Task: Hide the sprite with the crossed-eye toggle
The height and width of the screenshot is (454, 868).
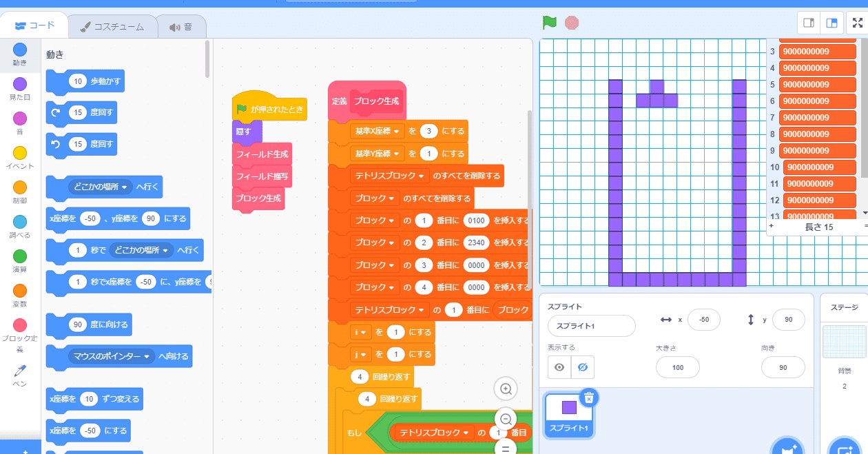Action: pos(582,367)
